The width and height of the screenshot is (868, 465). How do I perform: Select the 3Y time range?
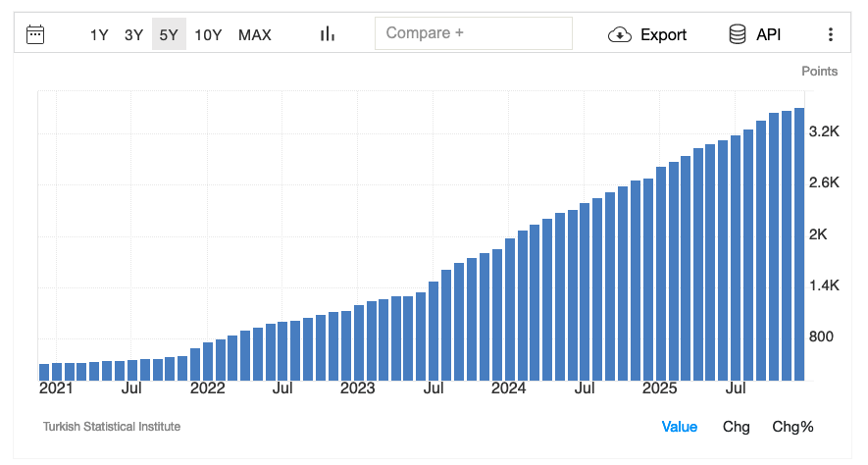tap(133, 34)
